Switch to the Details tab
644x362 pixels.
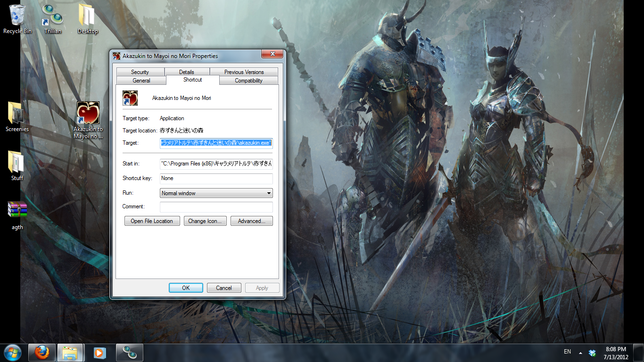point(186,72)
